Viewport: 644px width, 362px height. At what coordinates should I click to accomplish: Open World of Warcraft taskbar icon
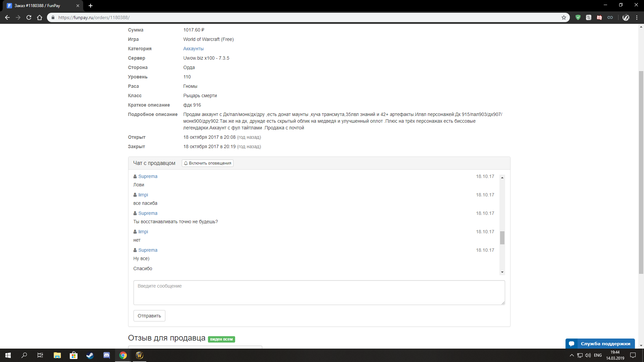click(140, 355)
